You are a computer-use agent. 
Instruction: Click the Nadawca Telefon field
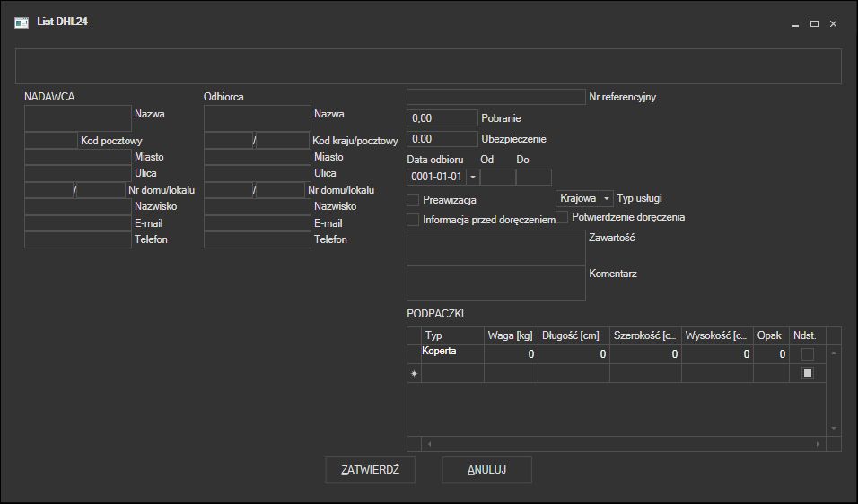click(x=78, y=239)
